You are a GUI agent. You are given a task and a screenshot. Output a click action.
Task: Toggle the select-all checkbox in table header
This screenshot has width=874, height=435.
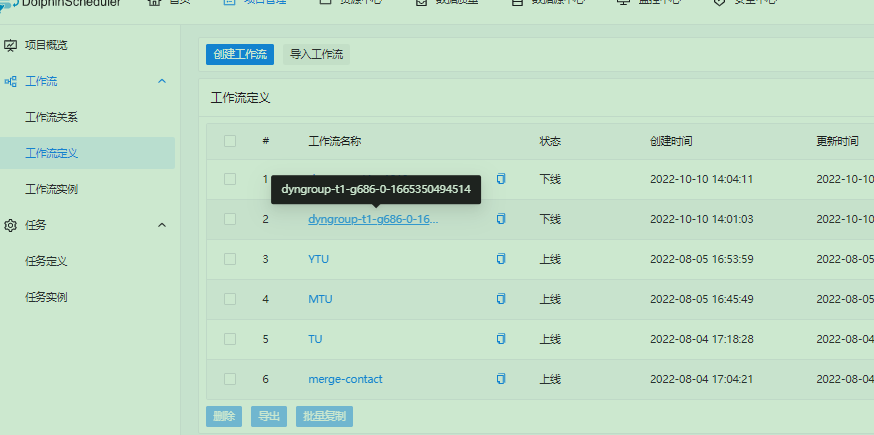click(230, 141)
